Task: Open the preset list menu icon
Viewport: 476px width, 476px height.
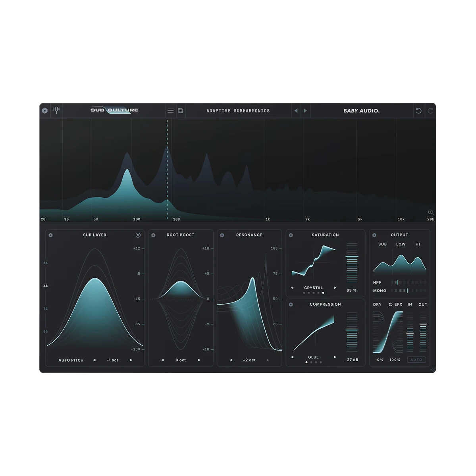Action: tap(171, 111)
